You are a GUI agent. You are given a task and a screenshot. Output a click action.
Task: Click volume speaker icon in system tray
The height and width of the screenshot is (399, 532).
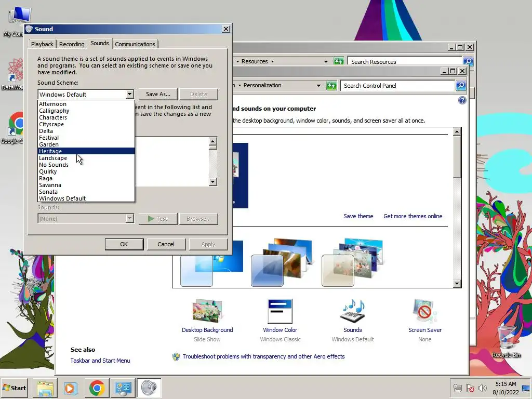(x=482, y=388)
